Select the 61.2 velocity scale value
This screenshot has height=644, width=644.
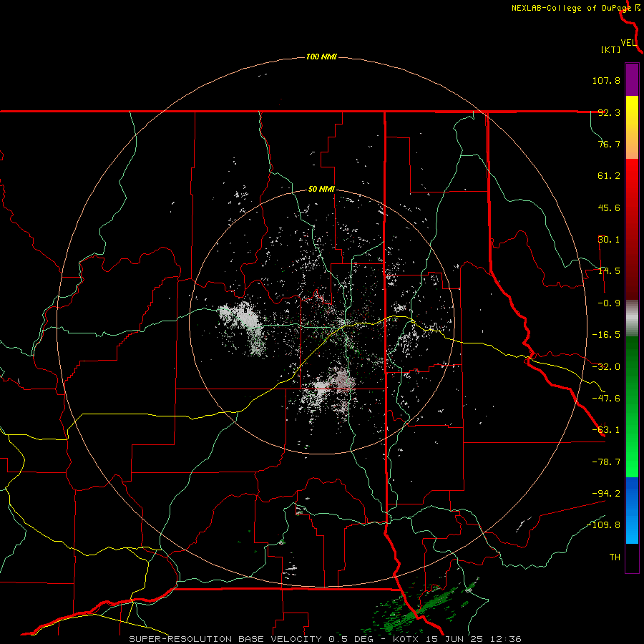[x=609, y=176]
